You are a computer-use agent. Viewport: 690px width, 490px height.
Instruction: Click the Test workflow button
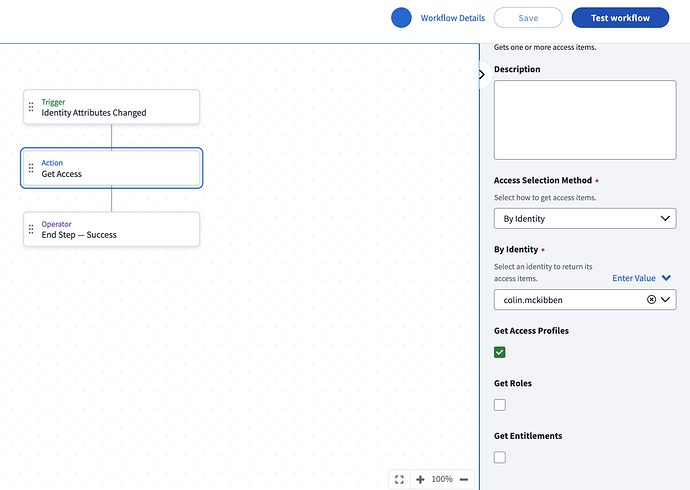point(620,18)
